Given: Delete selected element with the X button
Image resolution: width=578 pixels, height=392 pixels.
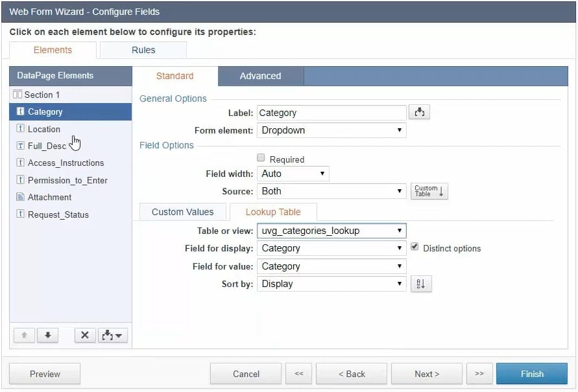Looking at the screenshot, I should (84, 335).
